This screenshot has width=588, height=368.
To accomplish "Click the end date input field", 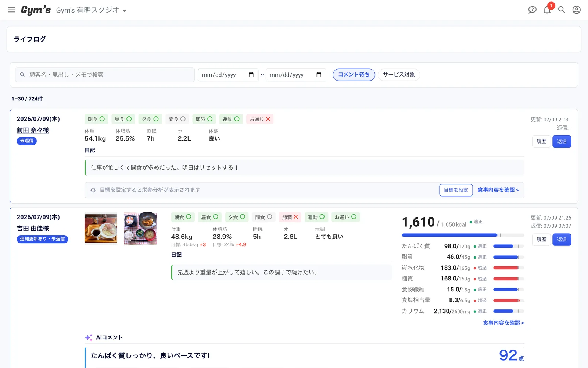I will coord(296,75).
